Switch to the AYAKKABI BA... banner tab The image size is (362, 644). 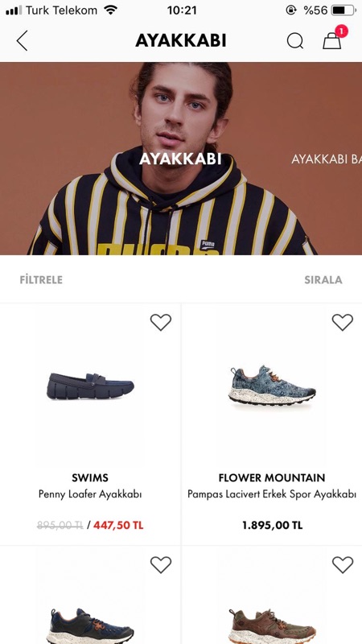tap(327, 159)
